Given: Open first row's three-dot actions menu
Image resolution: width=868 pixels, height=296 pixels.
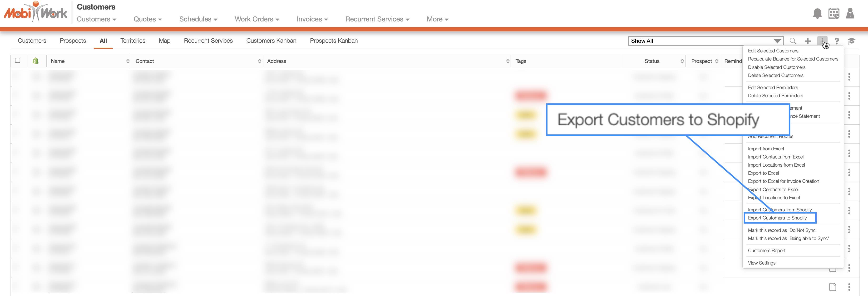Looking at the screenshot, I should [849, 77].
